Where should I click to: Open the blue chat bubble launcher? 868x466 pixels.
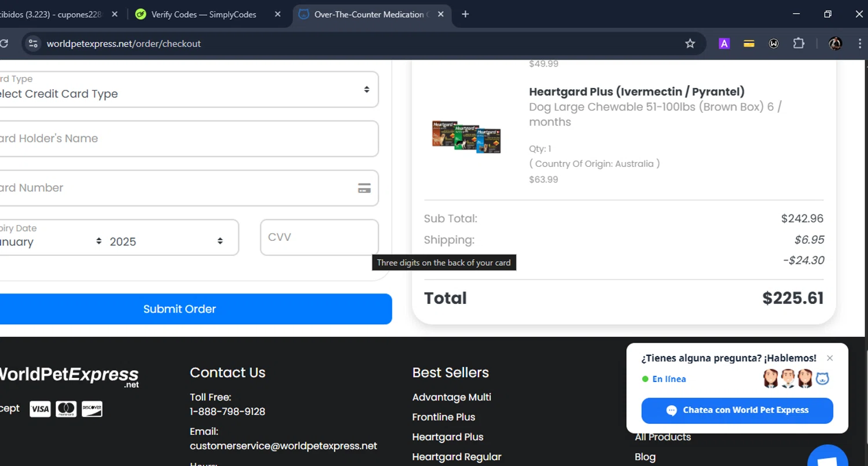coord(827,457)
